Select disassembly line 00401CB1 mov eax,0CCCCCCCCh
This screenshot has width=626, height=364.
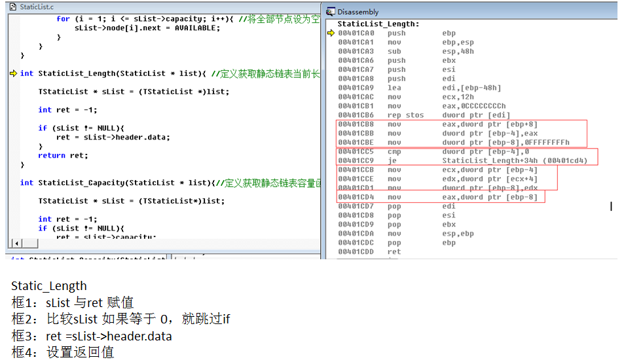[422, 106]
